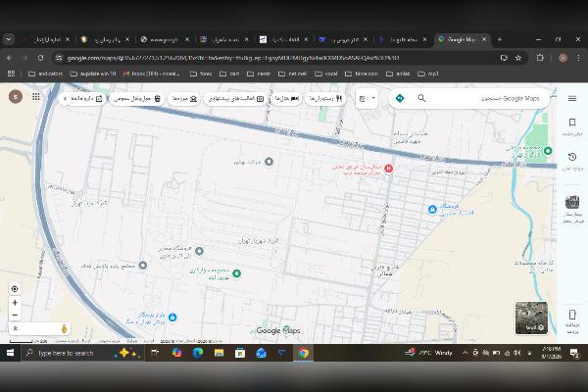Open Chrome three-dot menu
Viewport: 588px width, 392px height.
coord(578,58)
